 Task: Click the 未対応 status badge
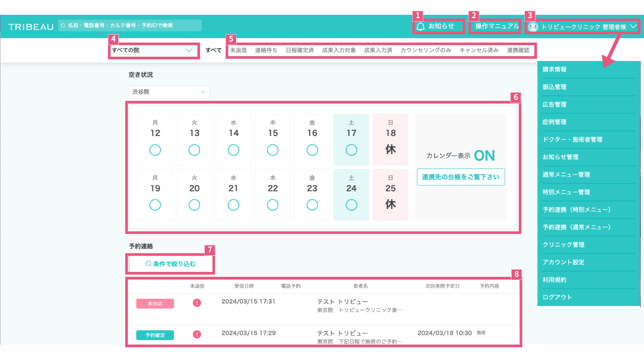155,303
